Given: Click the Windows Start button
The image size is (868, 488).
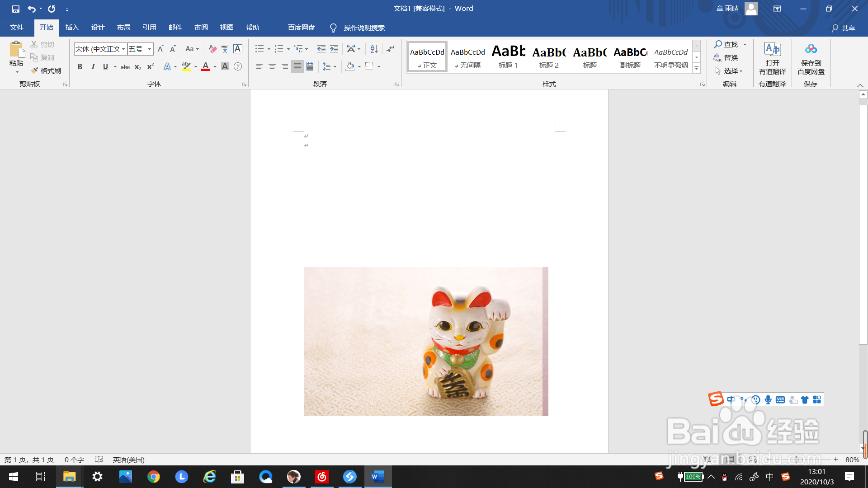Looking at the screenshot, I should coord(14,477).
